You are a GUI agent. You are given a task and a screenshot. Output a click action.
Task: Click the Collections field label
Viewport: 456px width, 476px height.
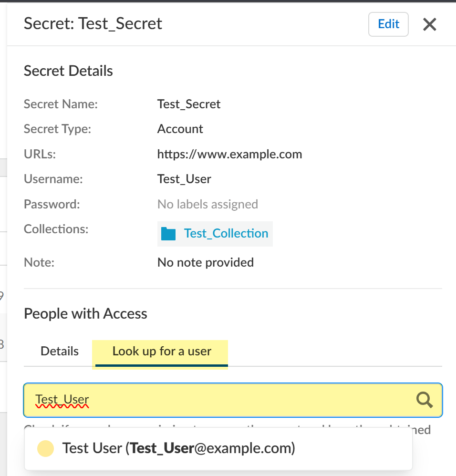click(56, 229)
